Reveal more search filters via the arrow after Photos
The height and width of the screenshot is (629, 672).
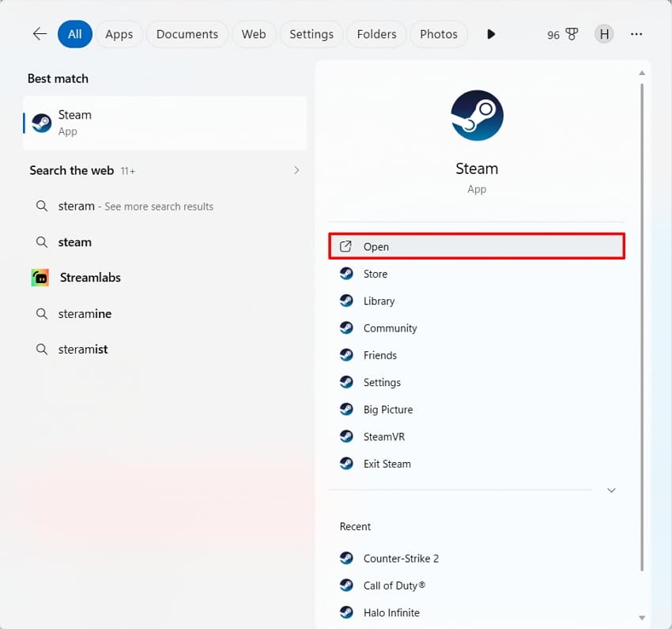491,34
